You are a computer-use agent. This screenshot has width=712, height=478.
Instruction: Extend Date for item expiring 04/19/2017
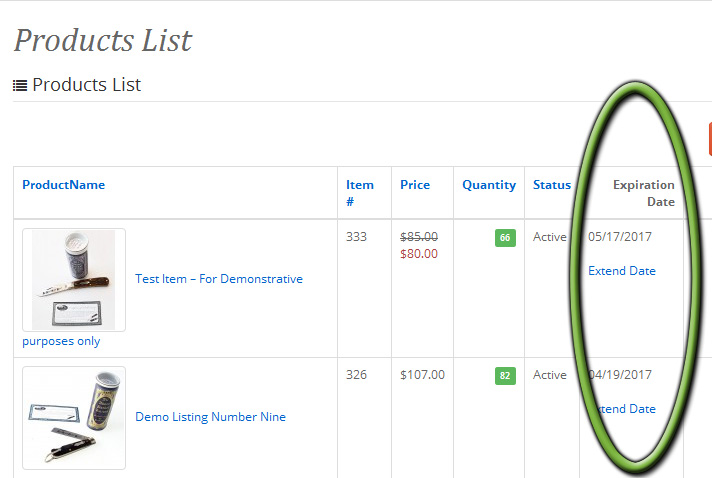coord(622,409)
